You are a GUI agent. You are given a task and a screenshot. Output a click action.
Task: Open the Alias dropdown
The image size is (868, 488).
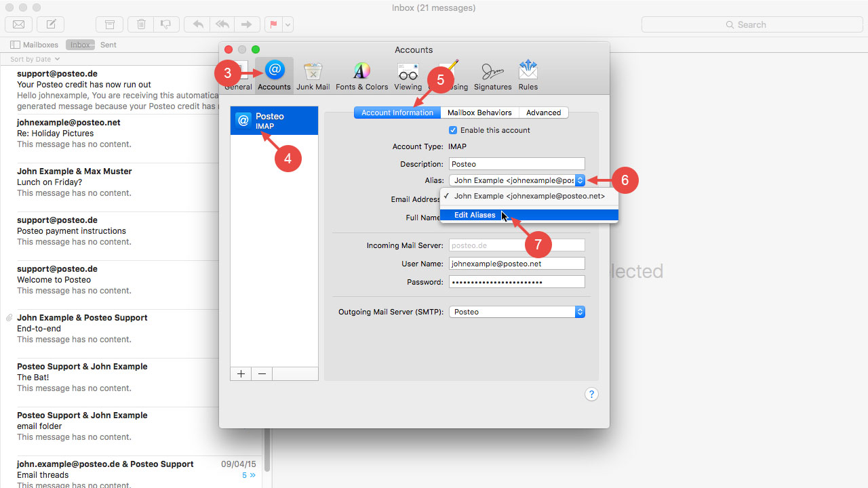(580, 180)
